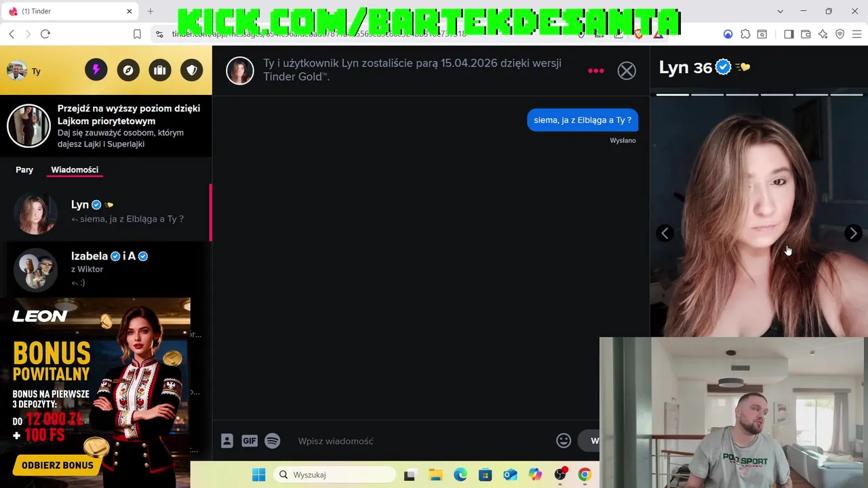This screenshot has height=488, width=868.
Task: Open a new browser tab
Action: pos(151,12)
